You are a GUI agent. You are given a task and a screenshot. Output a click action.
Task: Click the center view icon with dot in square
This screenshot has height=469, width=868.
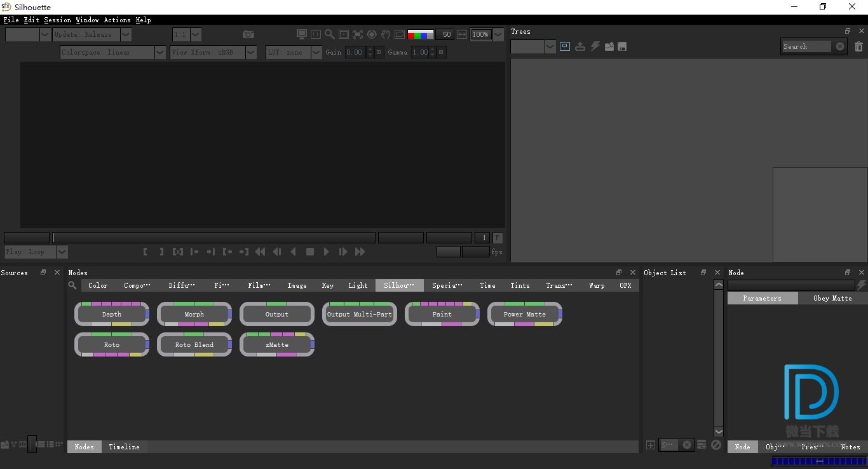pyautogui.click(x=344, y=34)
